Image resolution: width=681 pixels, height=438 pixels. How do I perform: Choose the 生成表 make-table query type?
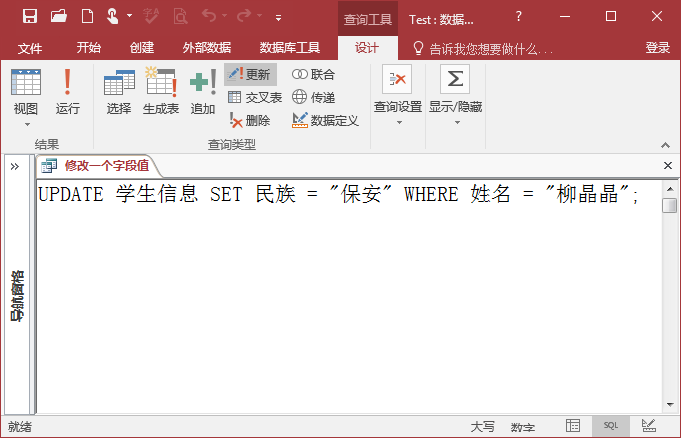(161, 92)
